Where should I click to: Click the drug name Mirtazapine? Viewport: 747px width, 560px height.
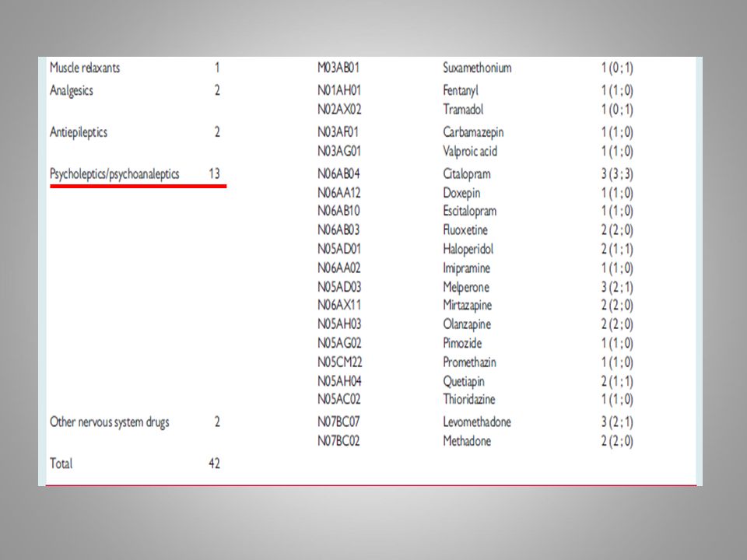468,305
